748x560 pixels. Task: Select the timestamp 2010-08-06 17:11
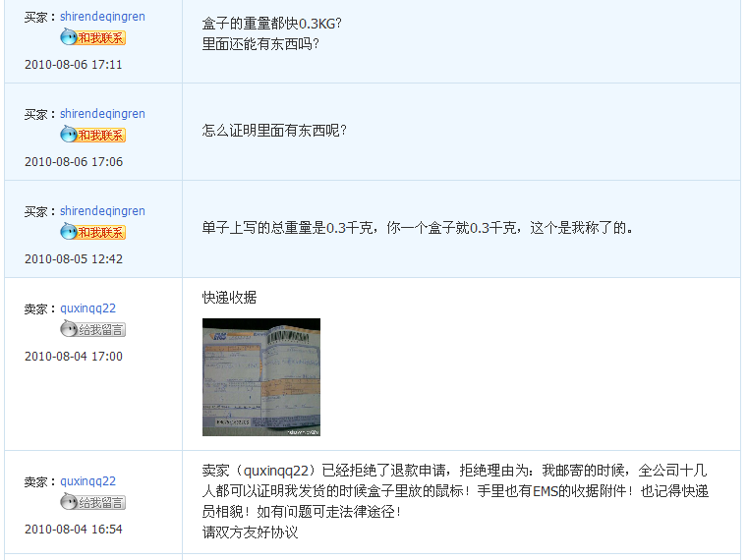74,65
